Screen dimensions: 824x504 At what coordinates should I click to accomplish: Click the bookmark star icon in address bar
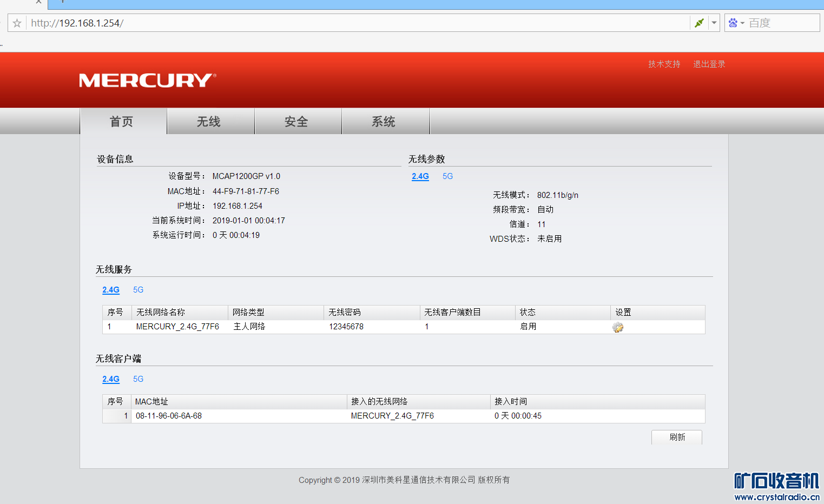click(x=17, y=23)
